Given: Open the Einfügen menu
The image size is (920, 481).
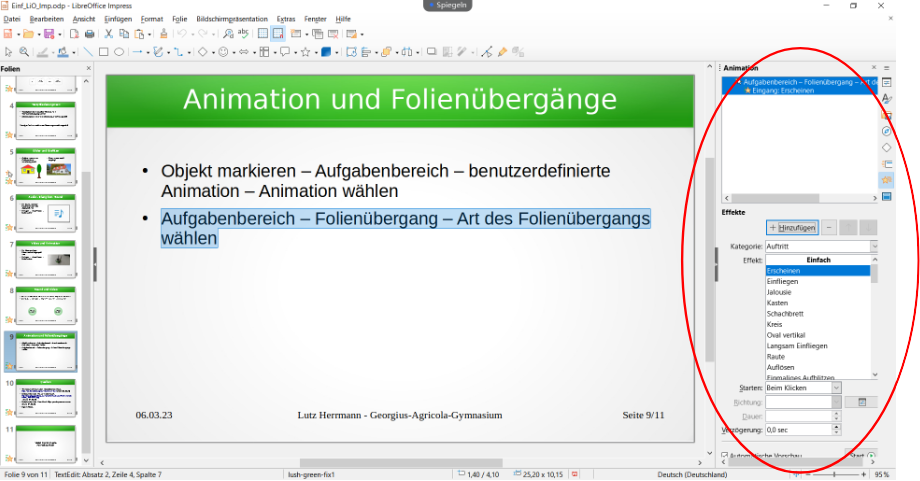Looking at the screenshot, I should coord(118,19).
